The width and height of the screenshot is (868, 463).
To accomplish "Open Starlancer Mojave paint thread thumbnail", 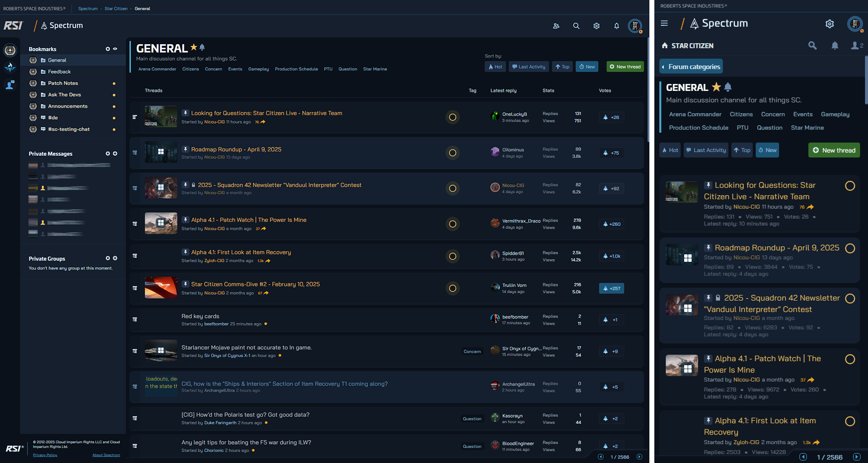I will 161,350.
